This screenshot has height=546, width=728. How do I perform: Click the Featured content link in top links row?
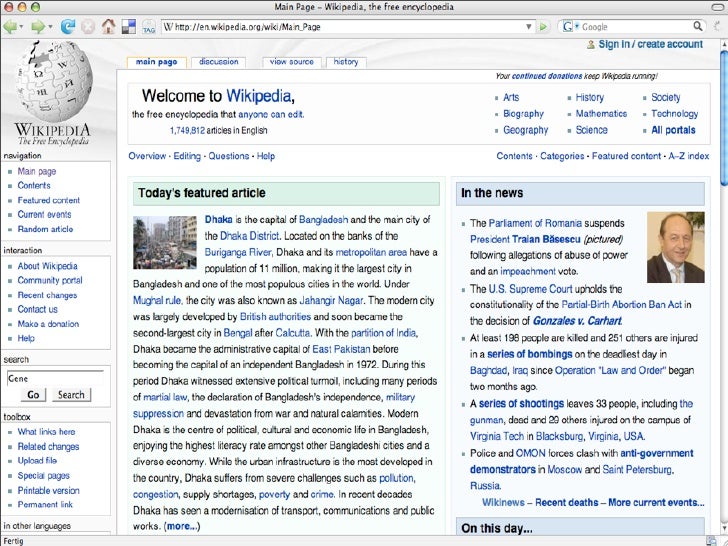click(626, 156)
